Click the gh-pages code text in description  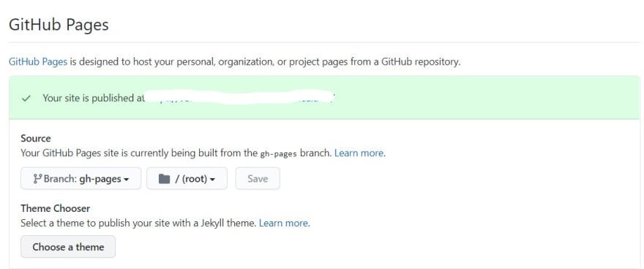pos(279,154)
